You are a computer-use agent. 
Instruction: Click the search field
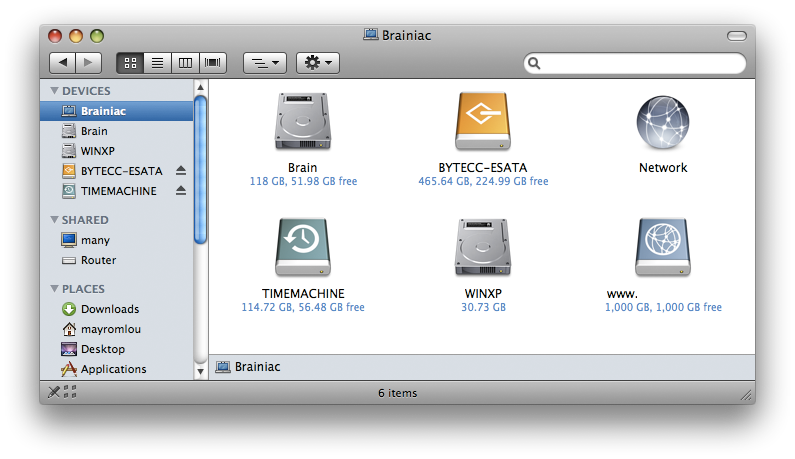click(635, 63)
